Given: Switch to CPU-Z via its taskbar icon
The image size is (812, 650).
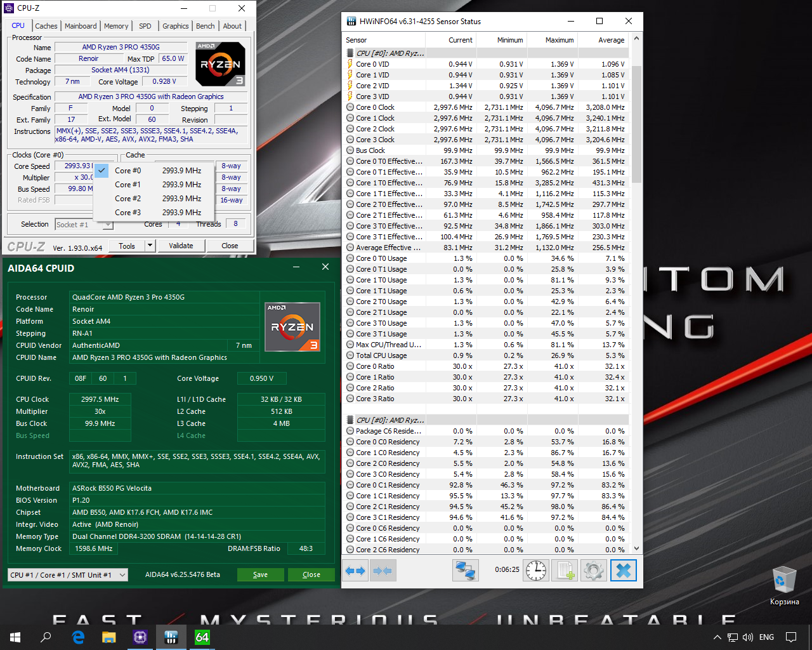Looking at the screenshot, I should (140, 637).
